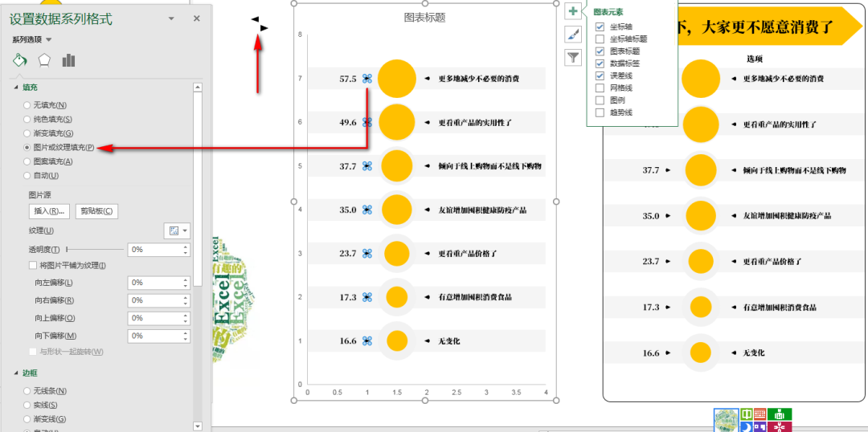The height and width of the screenshot is (432, 868).
Task: Click the 插入(R)... picture button
Action: tap(49, 210)
